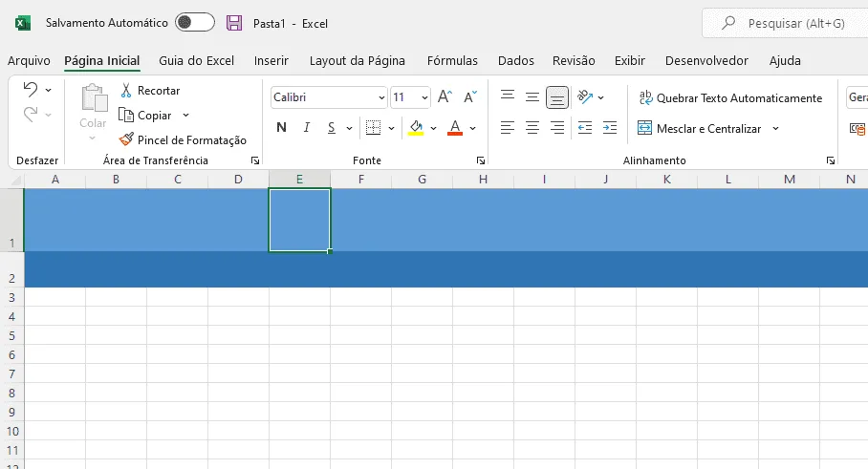Switch to the Desenvolvedor tab
The height and width of the screenshot is (469, 868).
706,61
